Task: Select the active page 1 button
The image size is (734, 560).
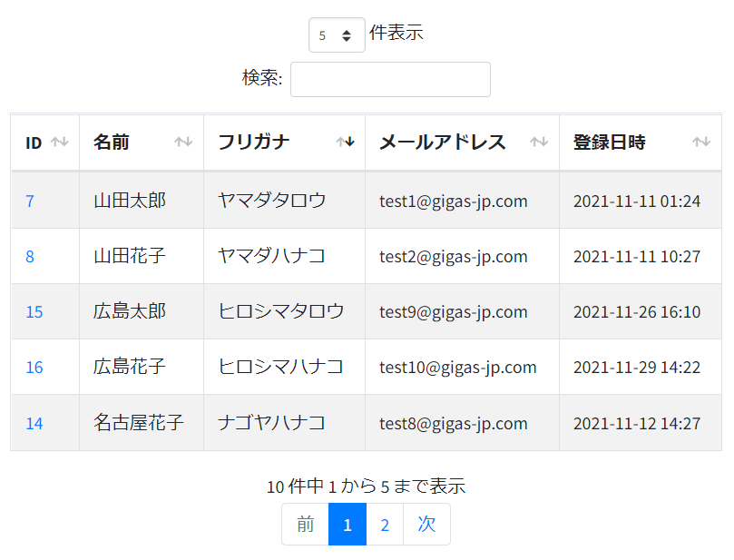Action: click(347, 525)
